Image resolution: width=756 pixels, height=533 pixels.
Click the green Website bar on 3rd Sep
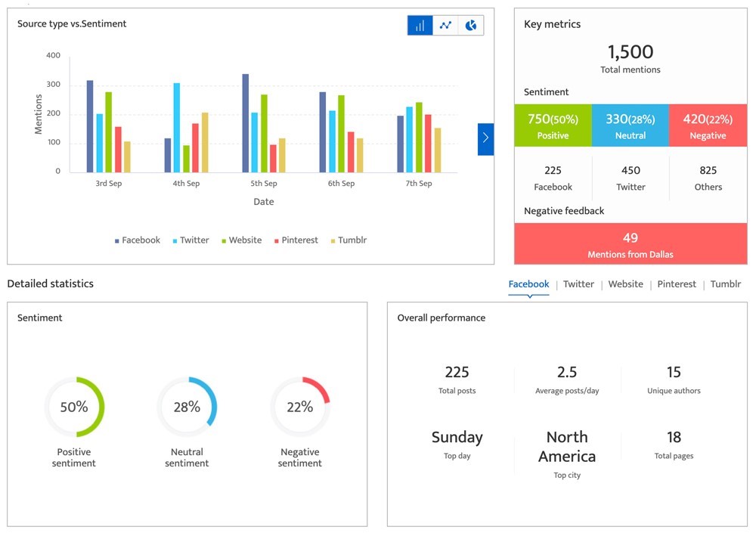coord(108,132)
